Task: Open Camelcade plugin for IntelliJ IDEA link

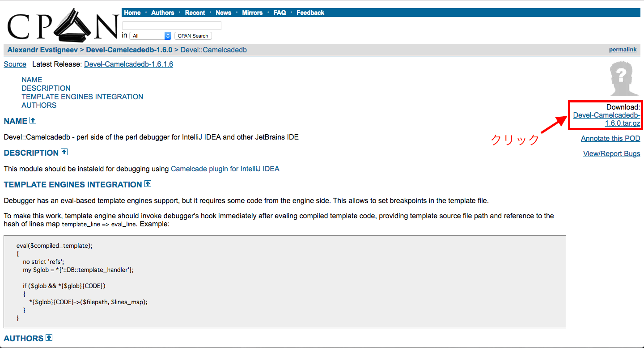Action: point(225,169)
